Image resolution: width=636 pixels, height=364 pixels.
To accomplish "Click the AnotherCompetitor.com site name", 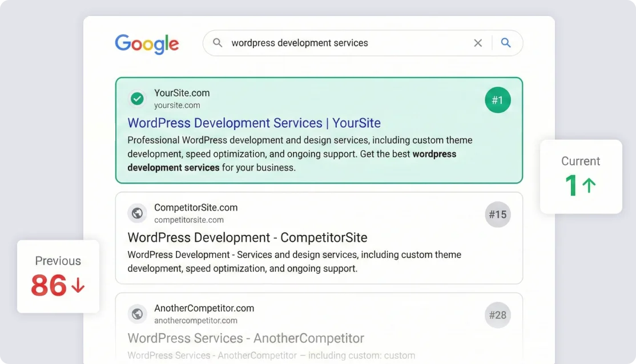I will (x=204, y=308).
